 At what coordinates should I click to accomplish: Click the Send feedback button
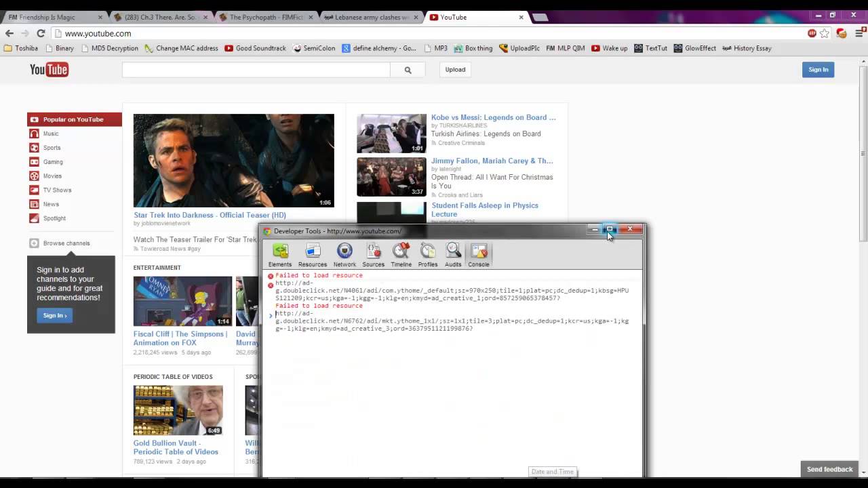(x=829, y=469)
